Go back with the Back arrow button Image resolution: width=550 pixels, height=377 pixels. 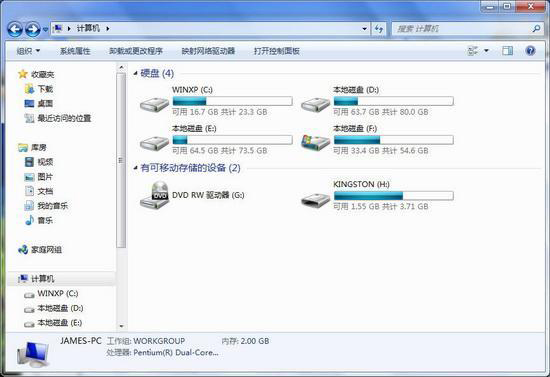tap(15, 29)
